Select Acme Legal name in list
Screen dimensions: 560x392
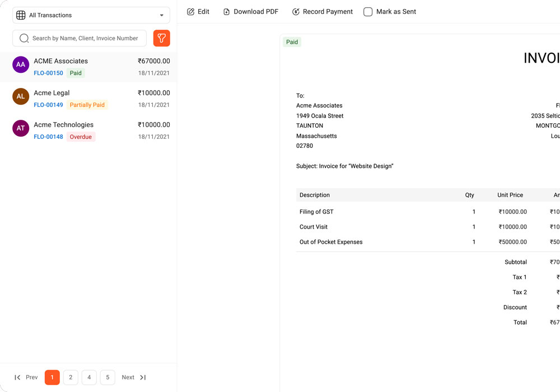click(x=52, y=93)
